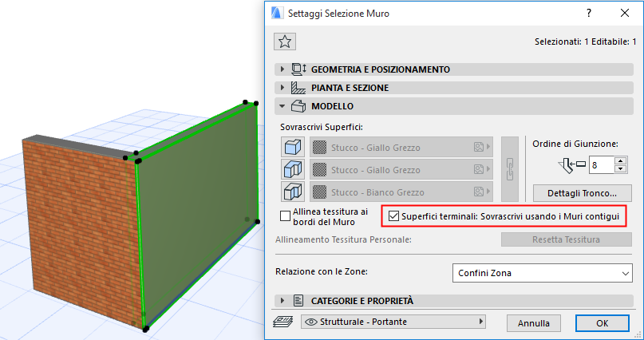This screenshot has width=644, height=340.
Task: Close the Settaggi Selezione Muro dialog
Action: [625, 13]
